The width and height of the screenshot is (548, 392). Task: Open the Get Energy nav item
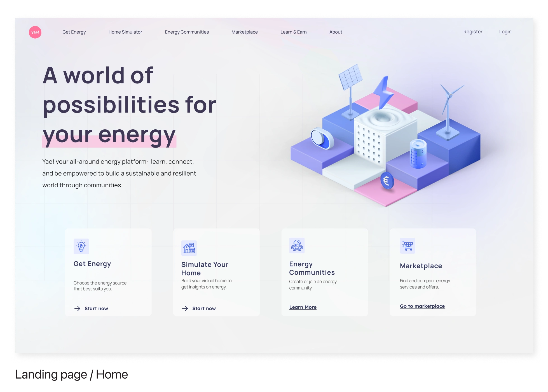pos(74,32)
